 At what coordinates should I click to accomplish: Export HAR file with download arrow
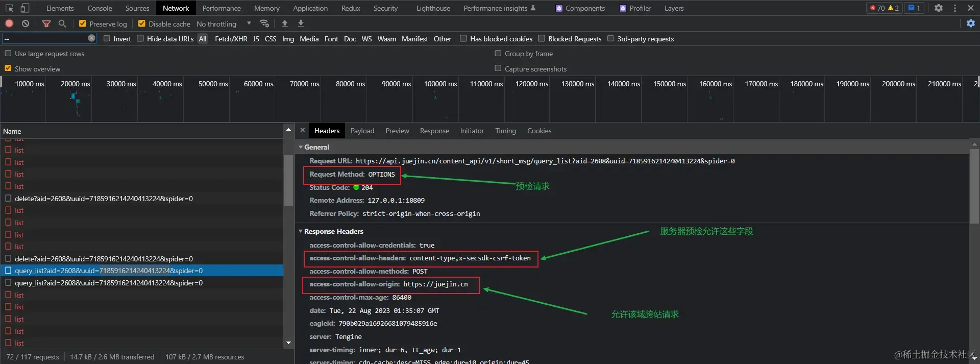pos(301,23)
